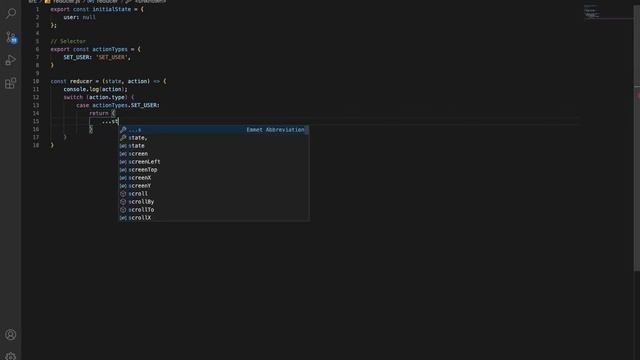The width and height of the screenshot is (640, 360).
Task: Choose the 'screenTop' suggestion
Action: coord(213,170)
